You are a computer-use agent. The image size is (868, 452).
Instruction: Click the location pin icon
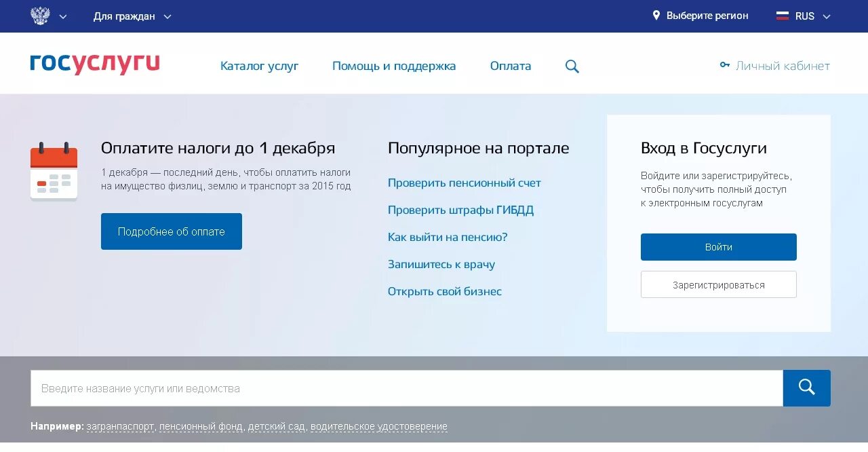tap(656, 15)
